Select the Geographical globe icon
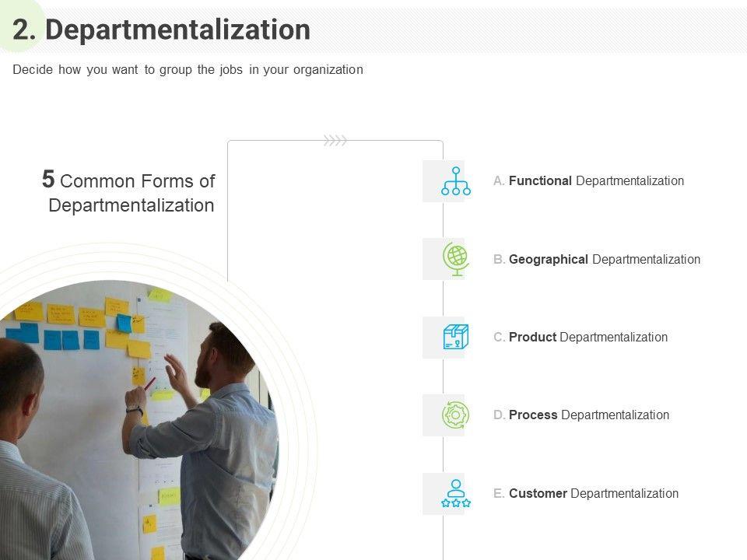The height and width of the screenshot is (560, 747). [456, 259]
